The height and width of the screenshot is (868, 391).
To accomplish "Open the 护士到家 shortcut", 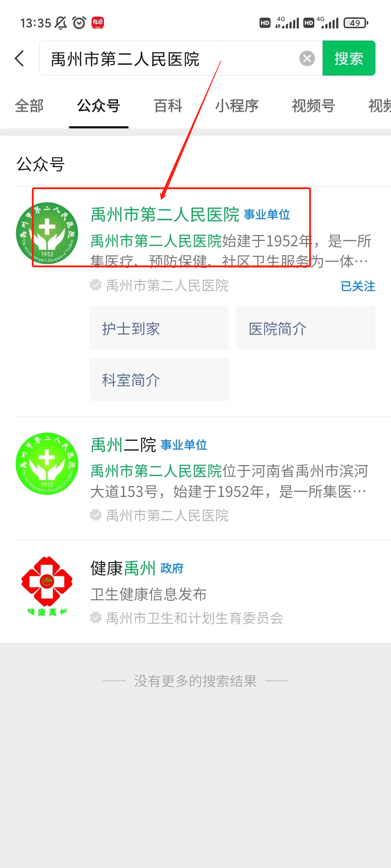I will pos(159,328).
